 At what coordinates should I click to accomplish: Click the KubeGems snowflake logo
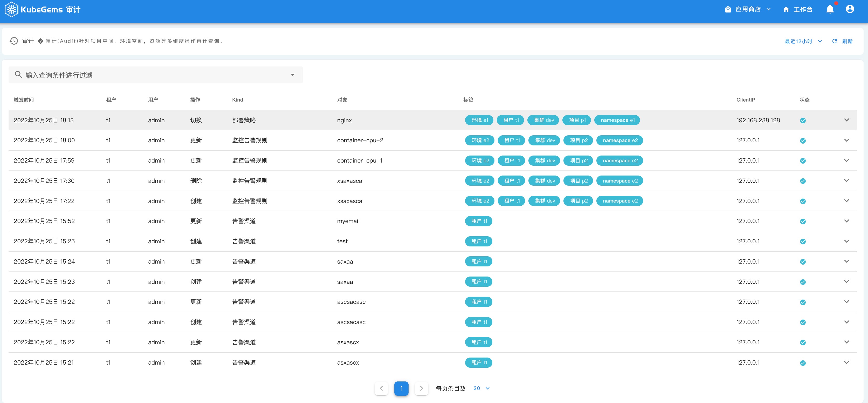point(12,9)
